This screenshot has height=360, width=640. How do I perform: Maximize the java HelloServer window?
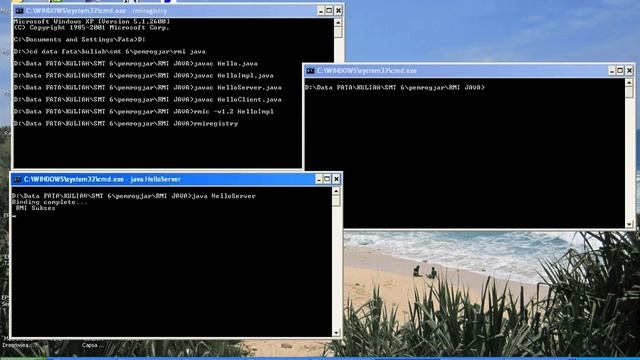[327, 179]
